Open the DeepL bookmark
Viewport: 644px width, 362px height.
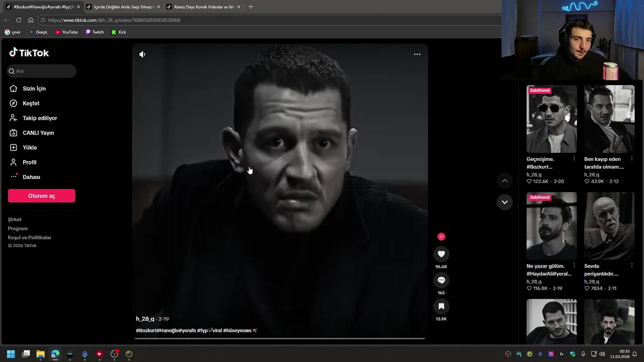click(38, 32)
